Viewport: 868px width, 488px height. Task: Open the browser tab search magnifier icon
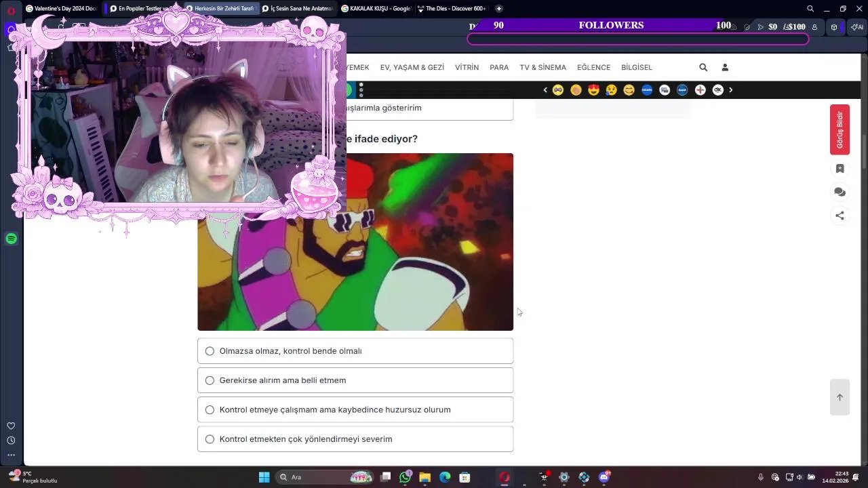click(810, 9)
